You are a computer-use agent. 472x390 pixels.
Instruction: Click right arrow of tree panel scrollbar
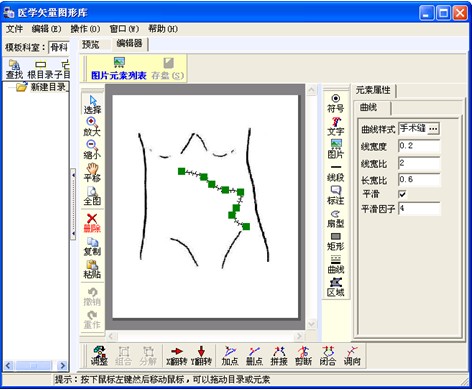(62, 366)
